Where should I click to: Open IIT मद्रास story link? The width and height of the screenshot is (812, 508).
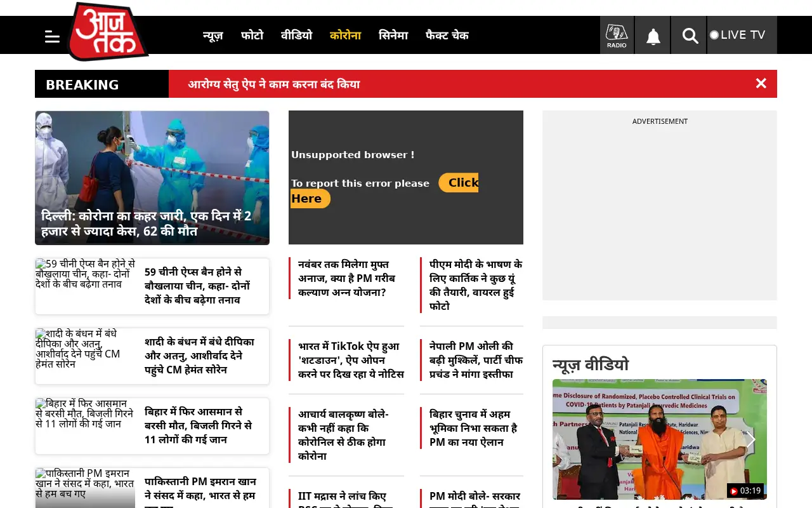point(346,498)
